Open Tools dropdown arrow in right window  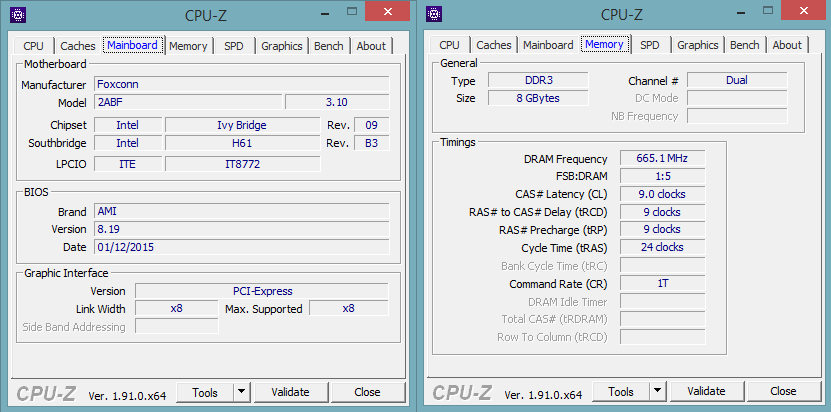[658, 392]
